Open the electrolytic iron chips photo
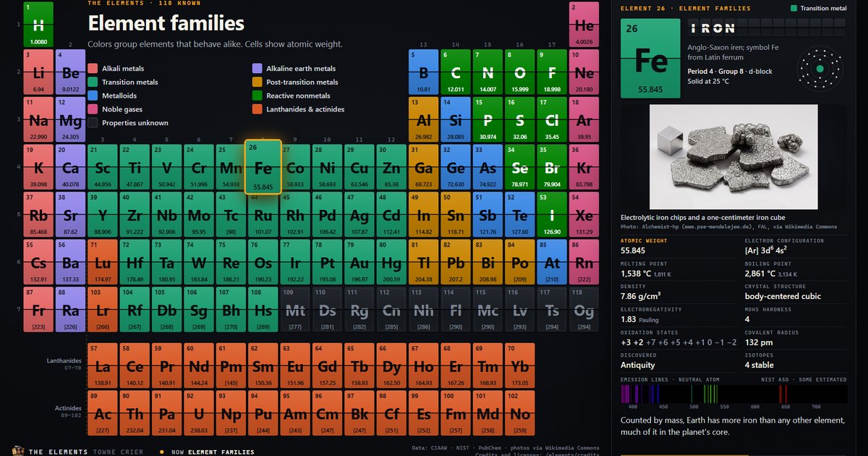 (x=733, y=157)
